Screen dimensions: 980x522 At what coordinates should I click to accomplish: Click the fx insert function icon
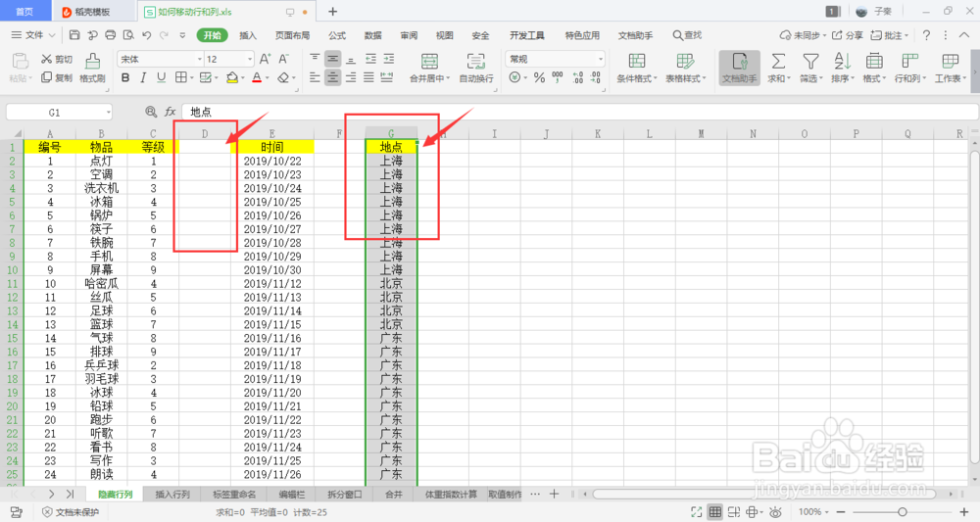point(170,111)
